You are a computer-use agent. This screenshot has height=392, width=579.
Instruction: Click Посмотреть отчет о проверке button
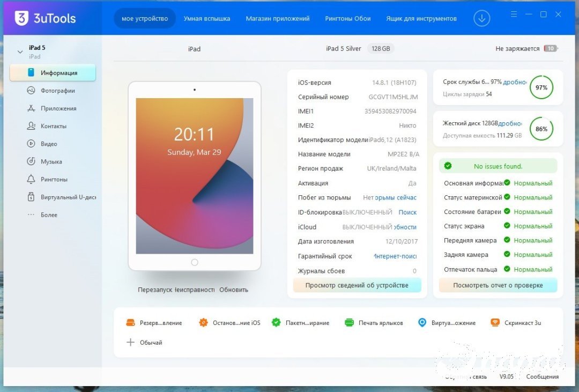(498, 285)
